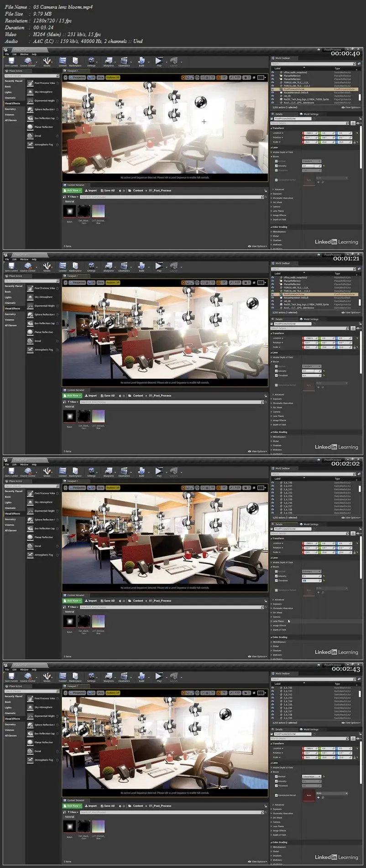This screenshot has width=366, height=868.
Task: Uncheck Method checkbox in 00:02:43 frame
Action: point(276,777)
